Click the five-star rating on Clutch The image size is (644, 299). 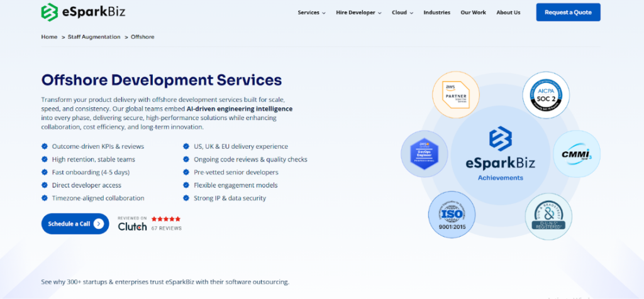(166, 219)
